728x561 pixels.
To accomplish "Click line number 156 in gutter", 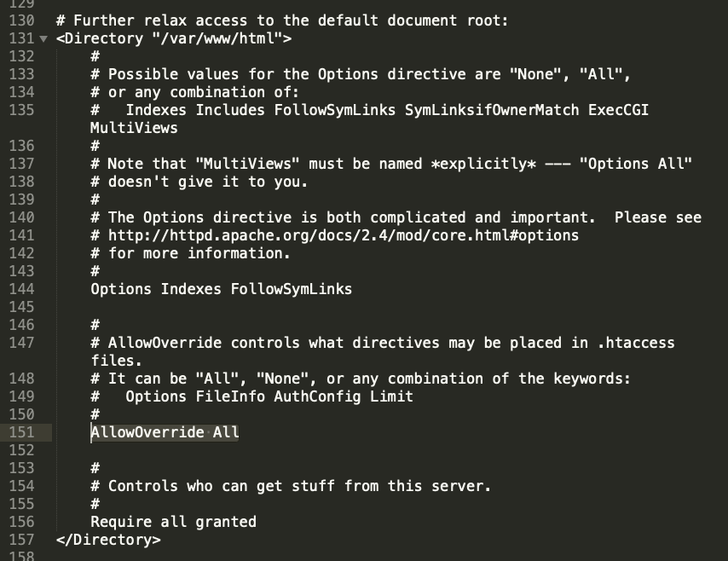I will pos(21,522).
